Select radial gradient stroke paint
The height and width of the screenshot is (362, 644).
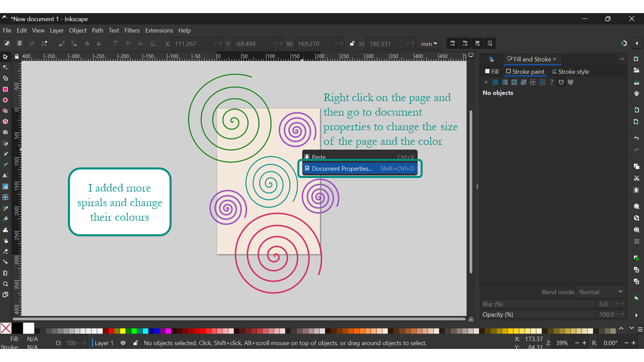(514, 82)
